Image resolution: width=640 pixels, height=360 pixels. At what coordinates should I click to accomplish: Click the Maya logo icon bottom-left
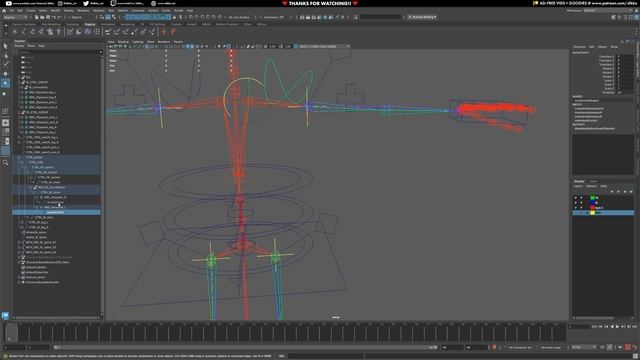[5, 316]
